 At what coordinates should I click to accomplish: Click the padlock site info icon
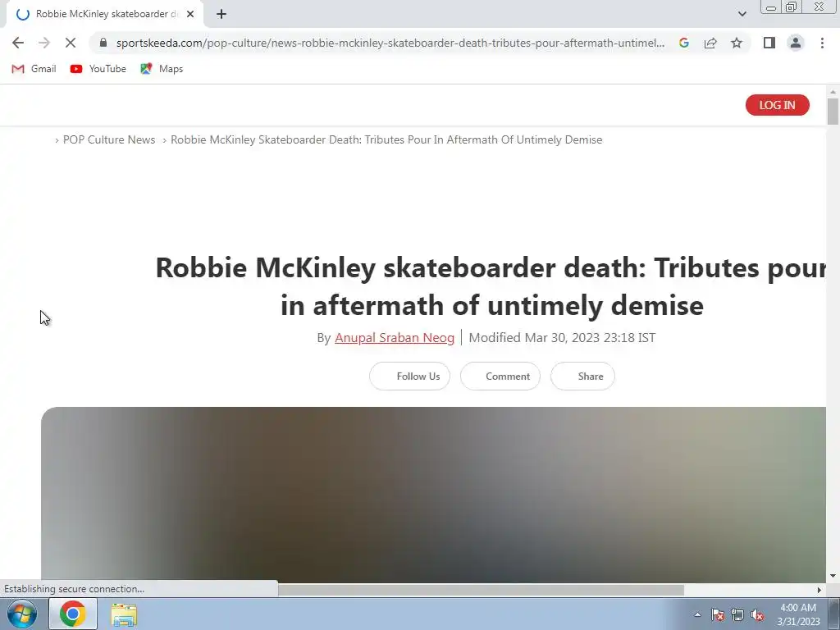[x=103, y=43]
